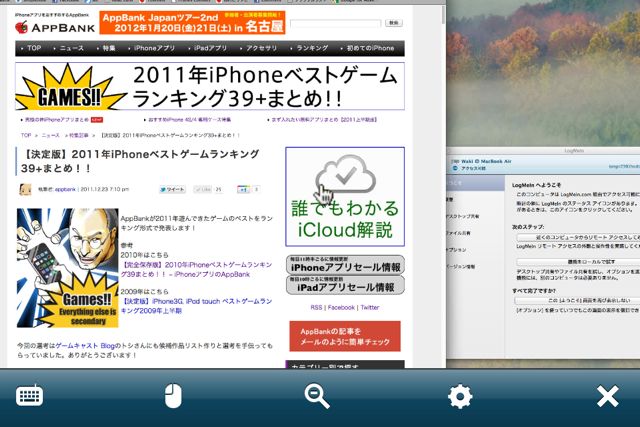Viewport: 640px width, 427px height.
Task: Close the remote session with X
Action: [x=607, y=396]
